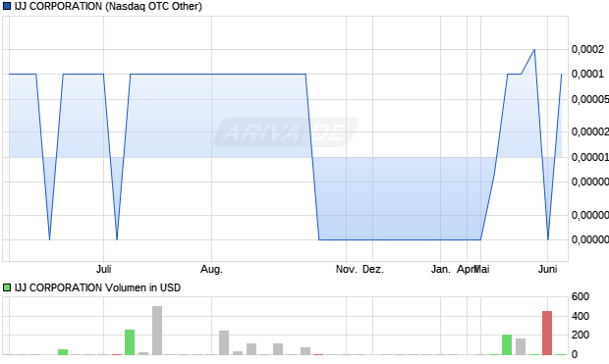Click the 'Juli' x-axis label
Viewport: 609px width, 364px height.
coord(104,269)
